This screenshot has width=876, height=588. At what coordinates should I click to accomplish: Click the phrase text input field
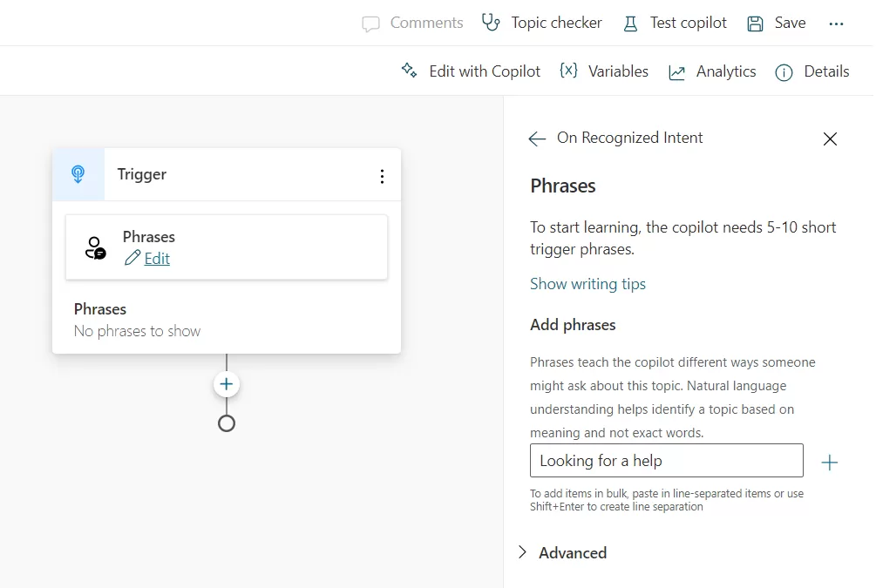(x=666, y=461)
